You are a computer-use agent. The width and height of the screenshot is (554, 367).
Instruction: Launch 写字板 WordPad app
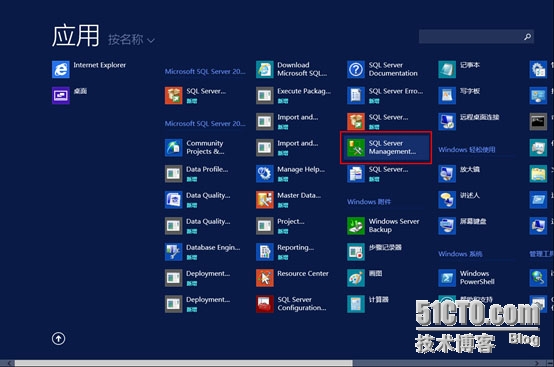point(459,95)
